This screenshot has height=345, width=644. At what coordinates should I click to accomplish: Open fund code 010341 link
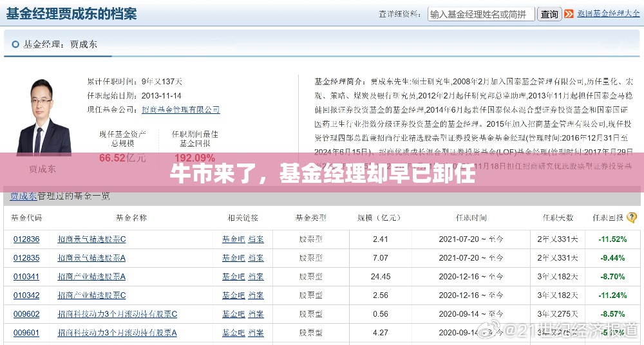point(26,277)
